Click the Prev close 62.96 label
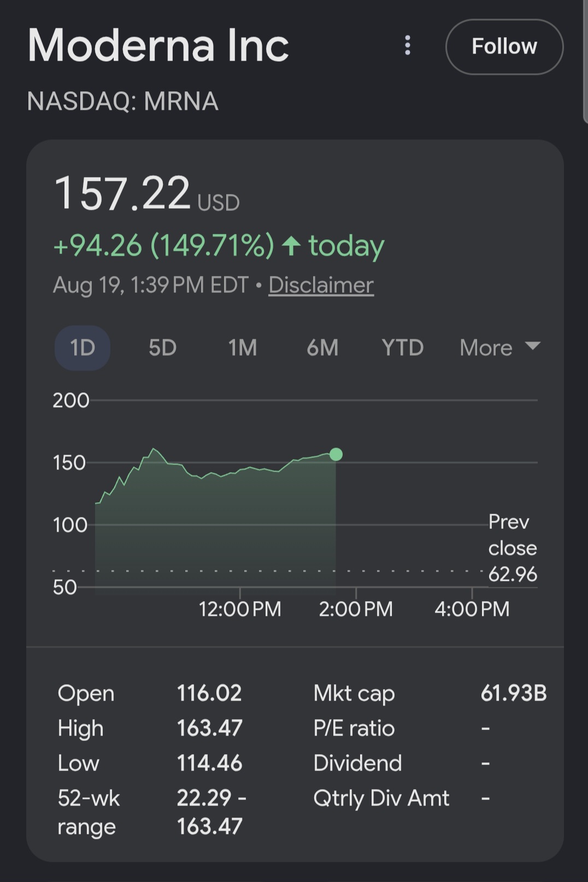This screenshot has width=588, height=882. [513, 548]
